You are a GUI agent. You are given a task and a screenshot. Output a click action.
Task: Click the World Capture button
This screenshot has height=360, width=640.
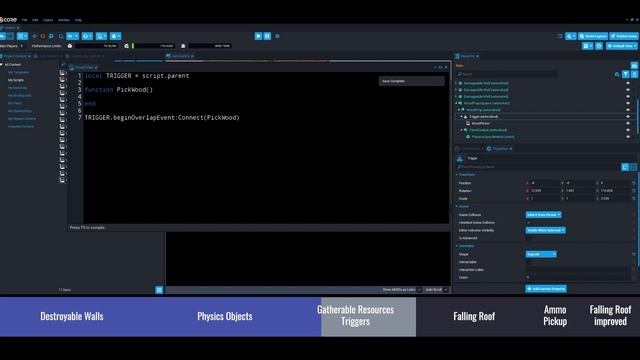[593, 36]
